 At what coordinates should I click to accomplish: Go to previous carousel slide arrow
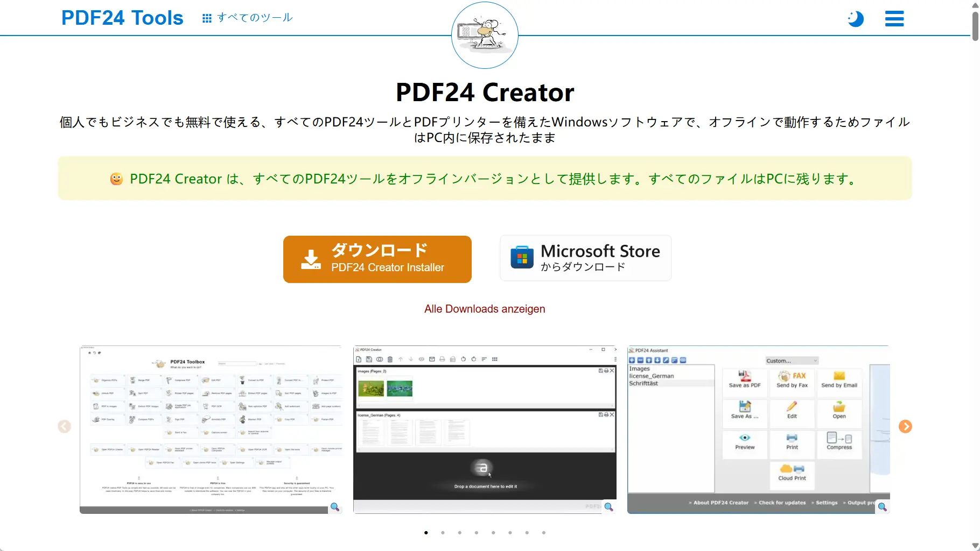tap(65, 426)
